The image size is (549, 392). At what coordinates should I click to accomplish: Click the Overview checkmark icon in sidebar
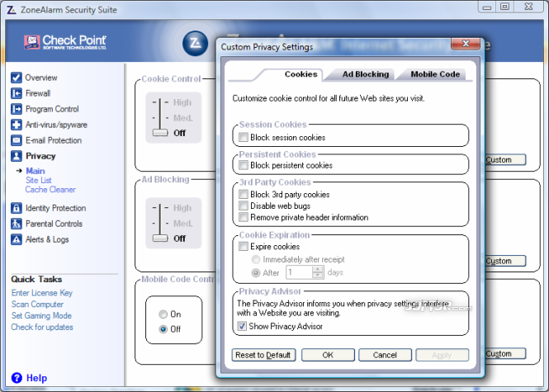pyautogui.click(x=17, y=78)
